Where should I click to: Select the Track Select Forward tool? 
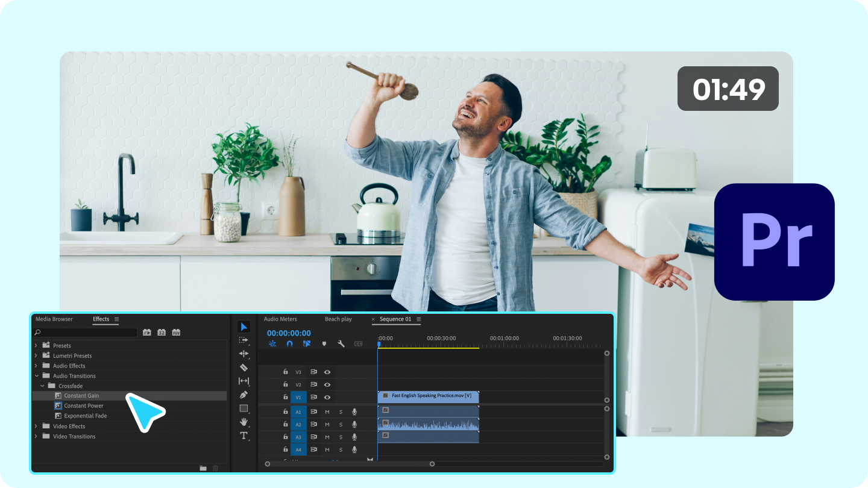click(x=244, y=340)
